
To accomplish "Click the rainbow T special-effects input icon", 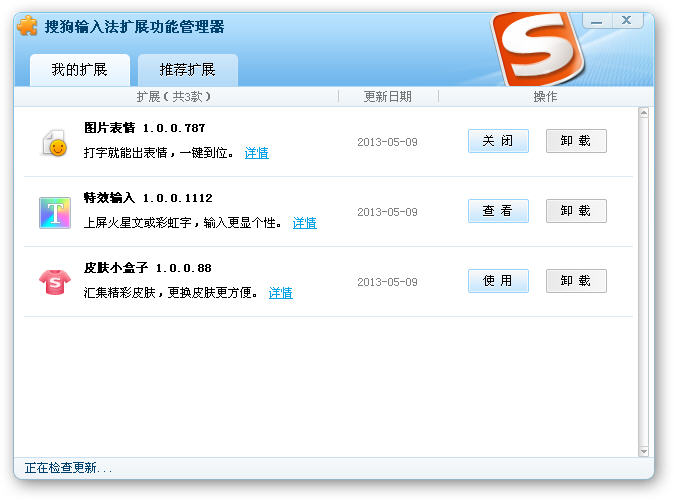I will pyautogui.click(x=55, y=212).
